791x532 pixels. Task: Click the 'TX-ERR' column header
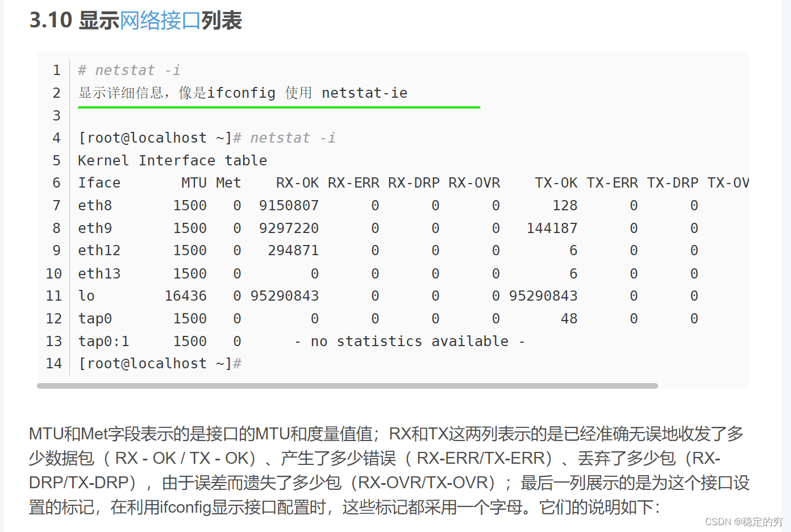point(612,182)
